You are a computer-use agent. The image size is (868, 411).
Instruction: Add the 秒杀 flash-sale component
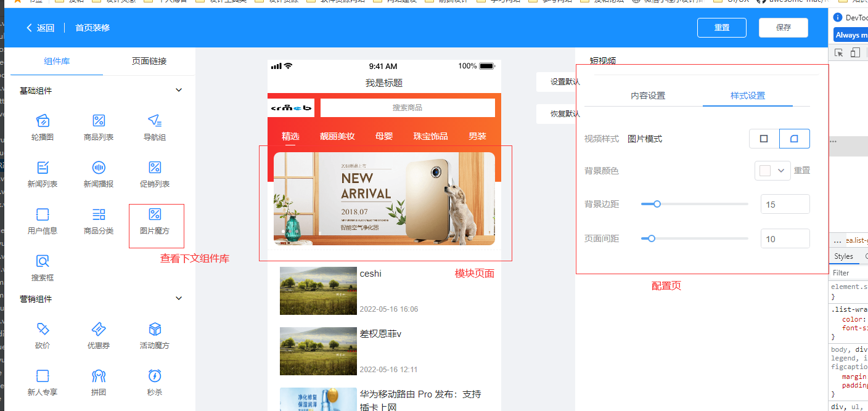pos(155,382)
